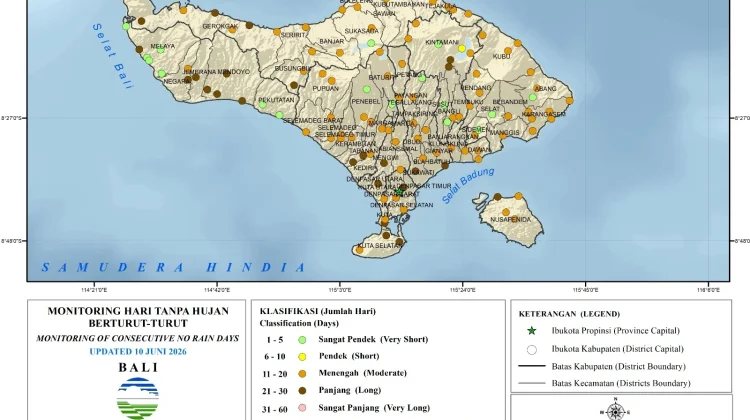Click 'Sangat Pendek (Very Short)' label
The image size is (750, 420).
(373, 339)
